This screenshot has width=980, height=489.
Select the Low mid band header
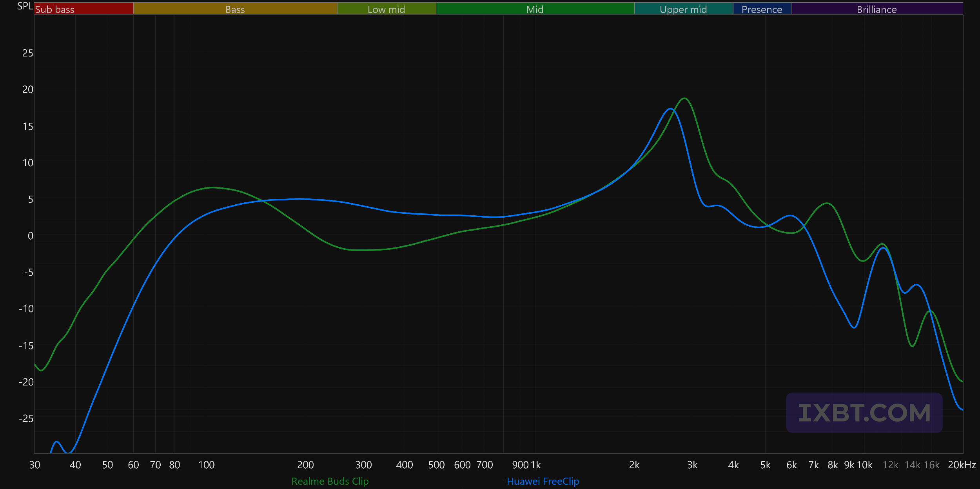[386, 9]
